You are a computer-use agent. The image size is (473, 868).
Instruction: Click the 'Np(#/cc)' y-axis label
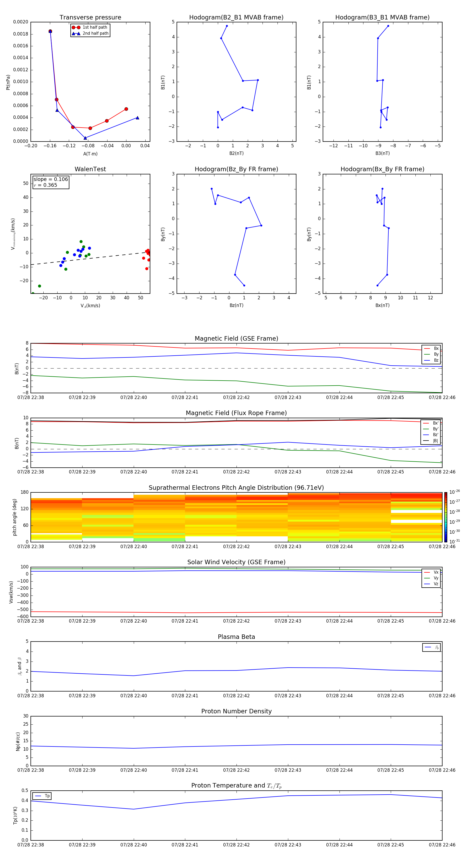(18, 741)
